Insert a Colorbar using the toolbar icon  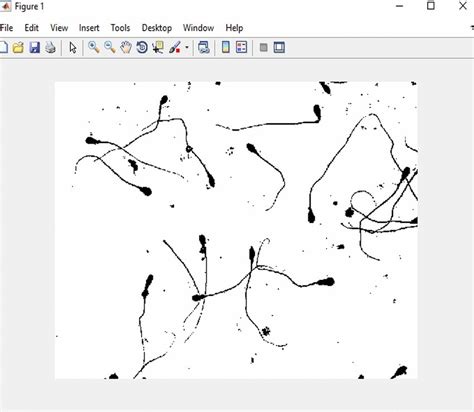(x=226, y=47)
